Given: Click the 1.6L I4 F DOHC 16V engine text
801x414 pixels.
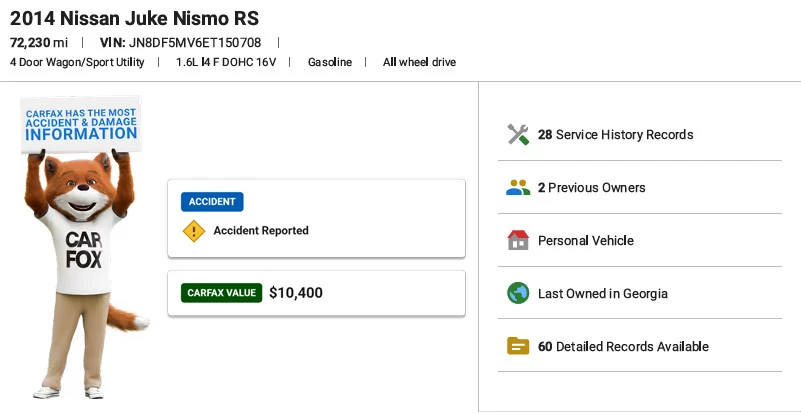Looking at the screenshot, I should [x=226, y=62].
